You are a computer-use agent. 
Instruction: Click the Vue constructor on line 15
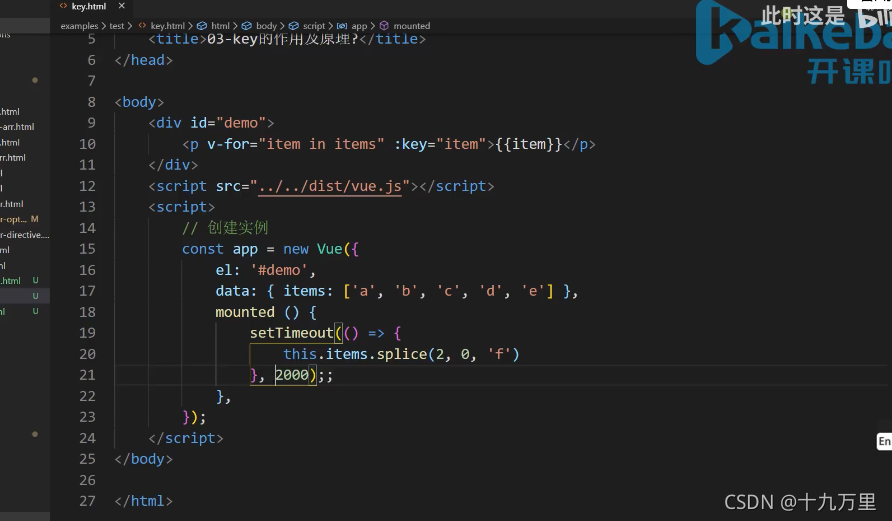pyautogui.click(x=329, y=249)
